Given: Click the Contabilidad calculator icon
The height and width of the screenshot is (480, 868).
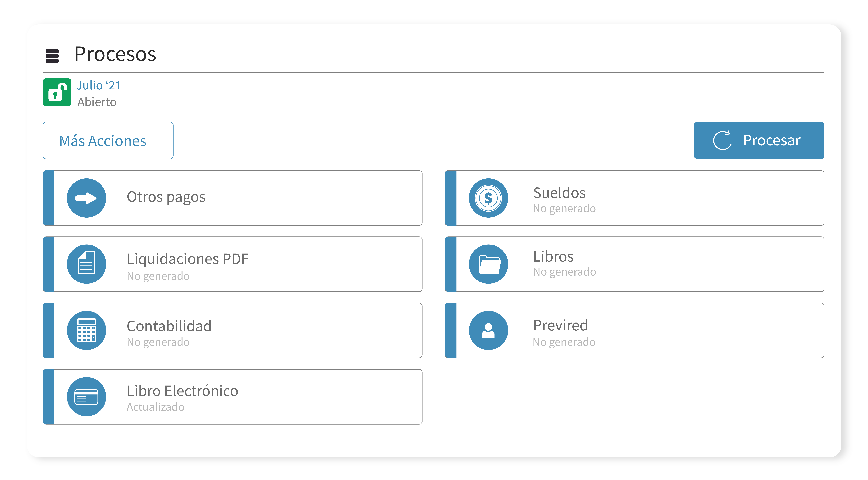Looking at the screenshot, I should click(86, 330).
